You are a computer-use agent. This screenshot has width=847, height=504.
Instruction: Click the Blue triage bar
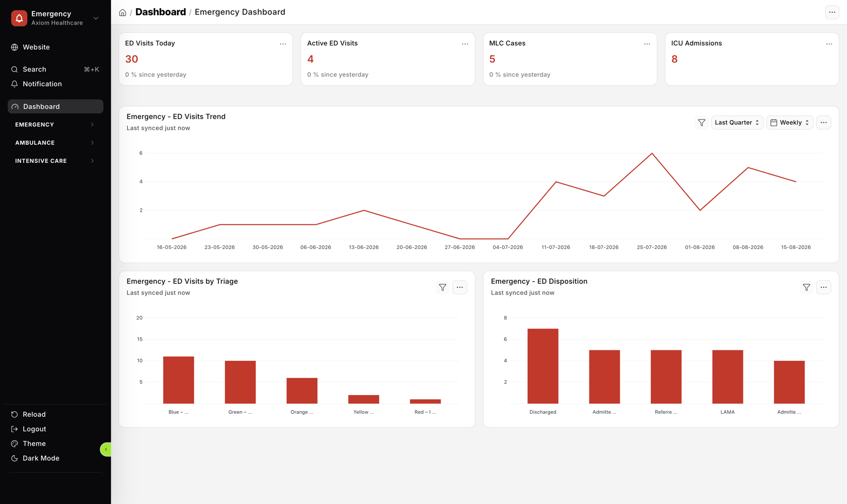[178, 380]
